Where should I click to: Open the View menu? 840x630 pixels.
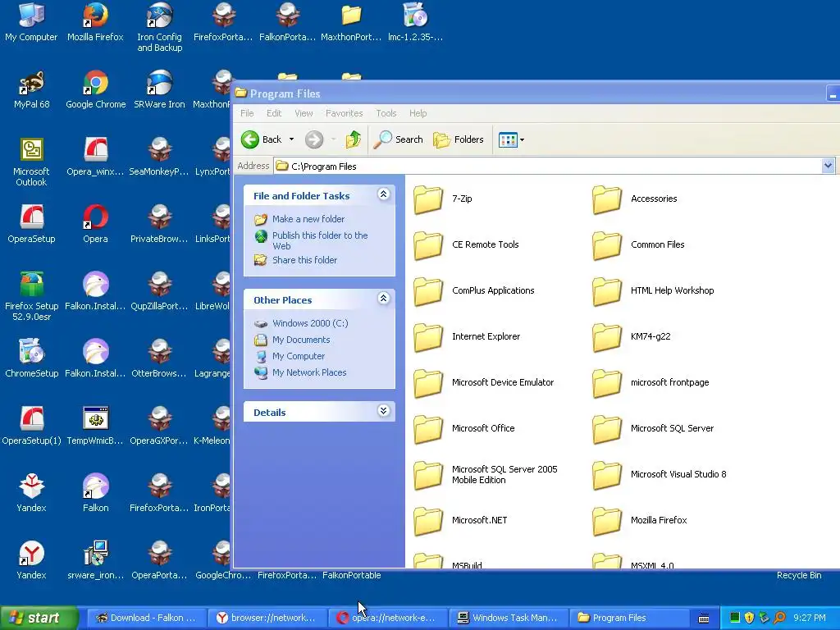[304, 113]
